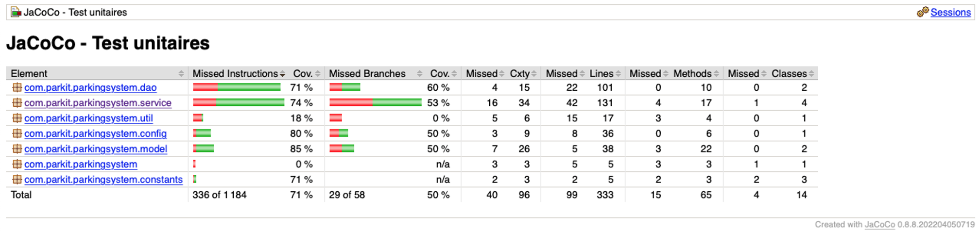Click the Sessions gear icon

coord(923,12)
